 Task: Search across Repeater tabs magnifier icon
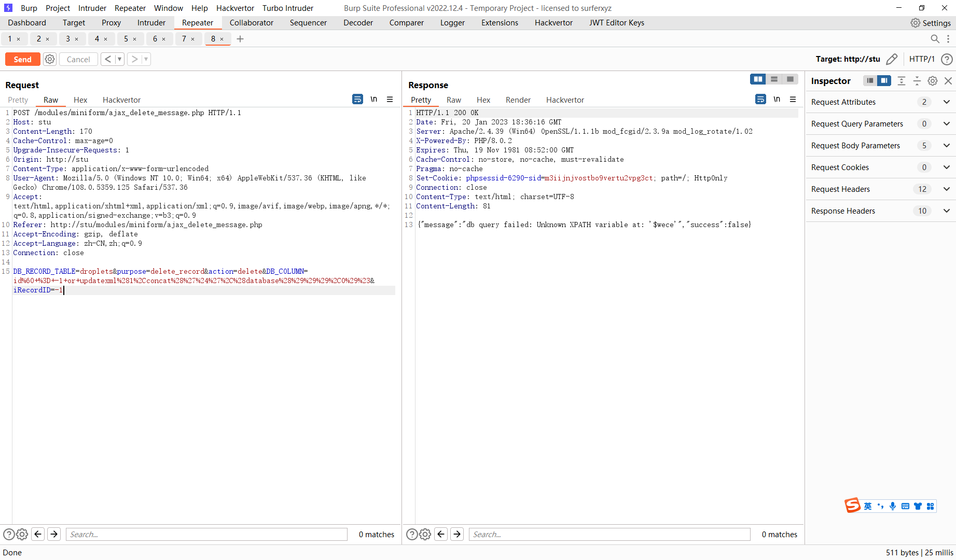pyautogui.click(x=935, y=39)
